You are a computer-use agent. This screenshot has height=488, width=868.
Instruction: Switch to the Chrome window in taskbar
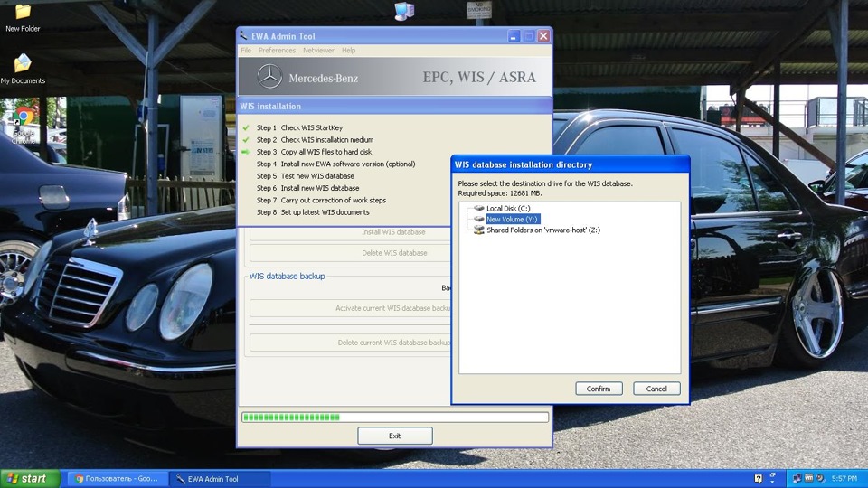tap(118, 479)
